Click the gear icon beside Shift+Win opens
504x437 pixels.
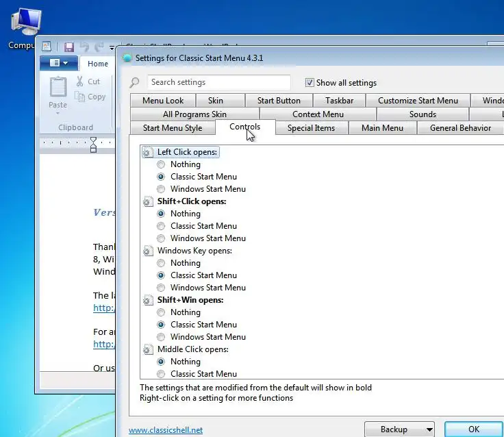(148, 300)
